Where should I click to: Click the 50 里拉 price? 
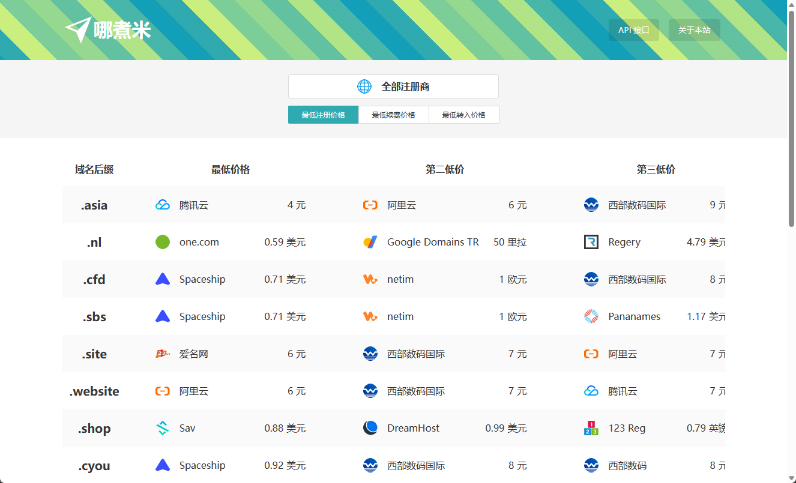tap(510, 242)
